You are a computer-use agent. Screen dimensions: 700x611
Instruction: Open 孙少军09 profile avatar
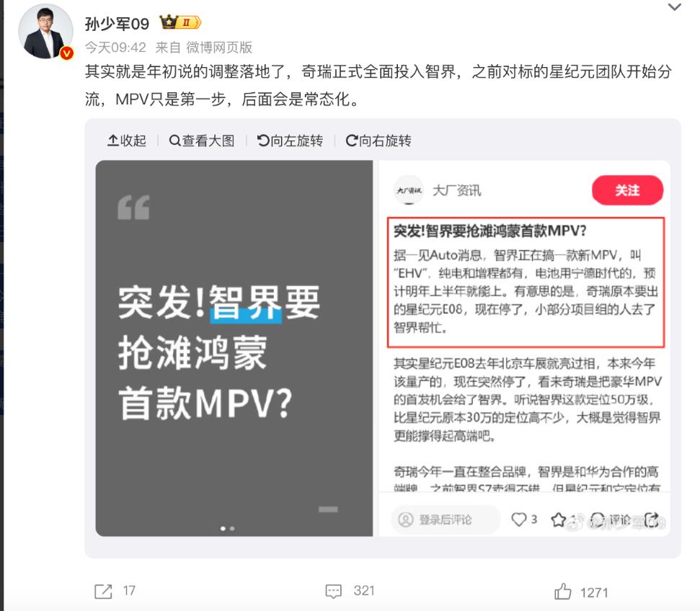[x=45, y=31]
